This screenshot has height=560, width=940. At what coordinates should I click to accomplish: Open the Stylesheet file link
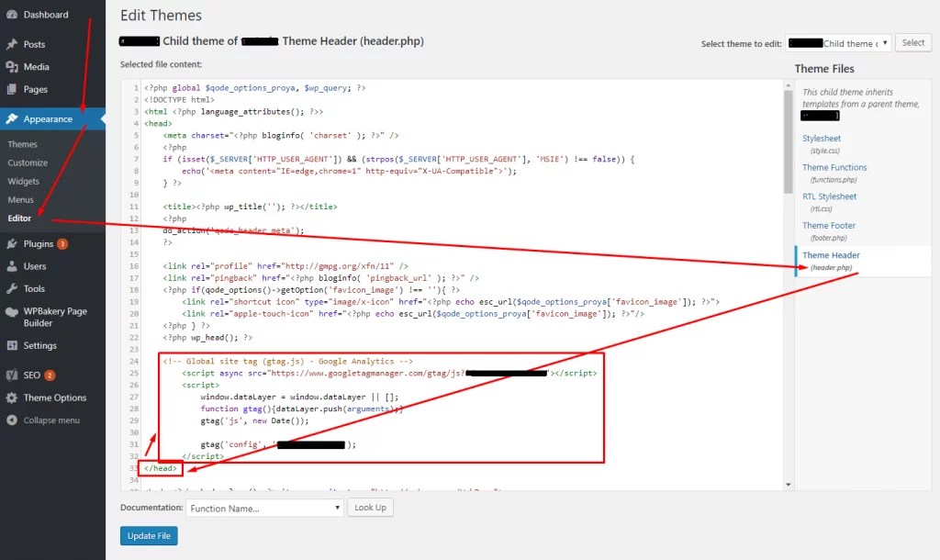(822, 139)
